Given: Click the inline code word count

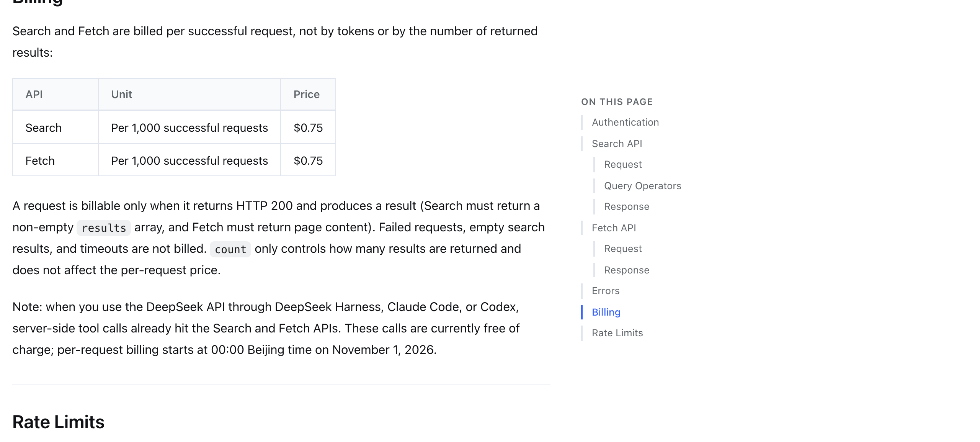Looking at the screenshot, I should (x=230, y=249).
